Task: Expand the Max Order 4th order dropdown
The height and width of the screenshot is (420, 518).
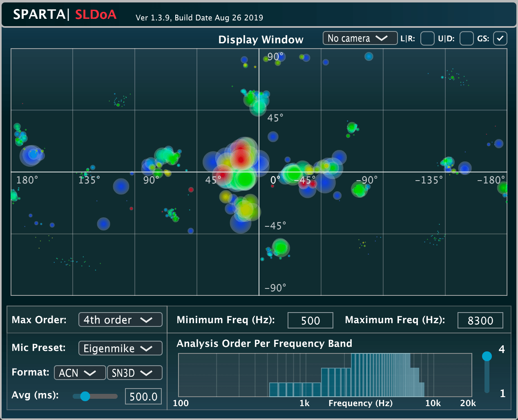Action: click(x=120, y=319)
